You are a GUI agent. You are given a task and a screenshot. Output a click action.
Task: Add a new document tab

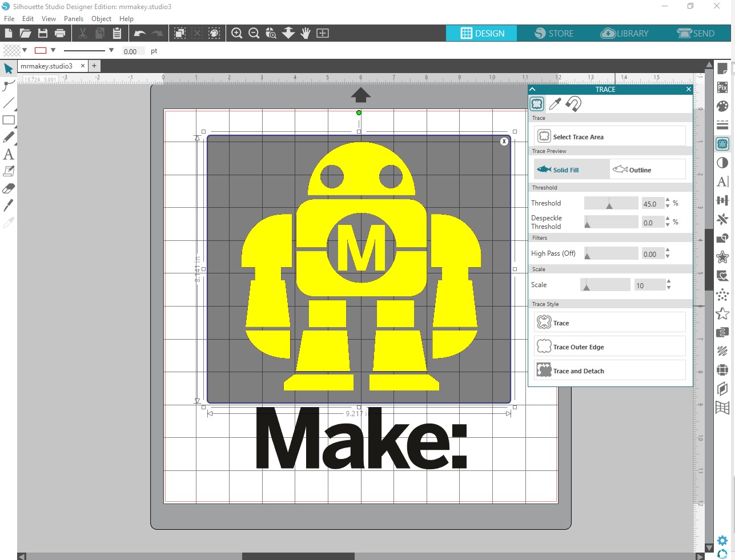pos(94,66)
